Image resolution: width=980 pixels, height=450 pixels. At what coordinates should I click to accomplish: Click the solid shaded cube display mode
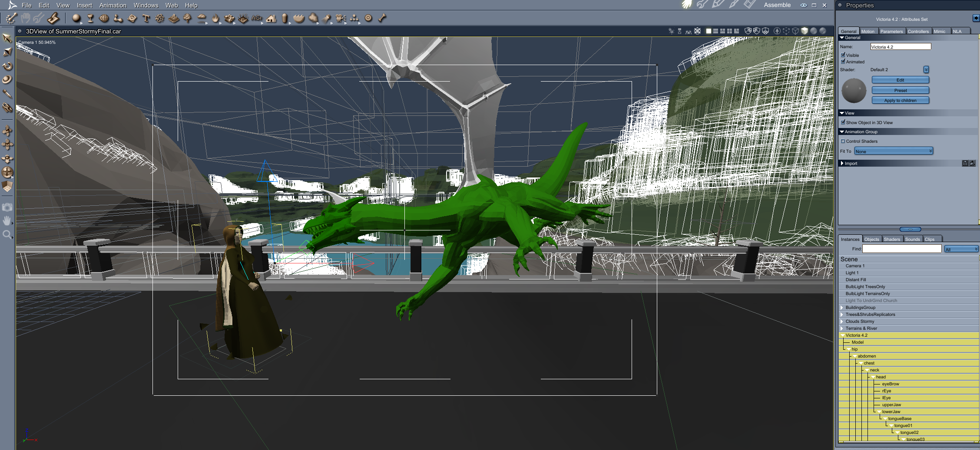coord(805,31)
